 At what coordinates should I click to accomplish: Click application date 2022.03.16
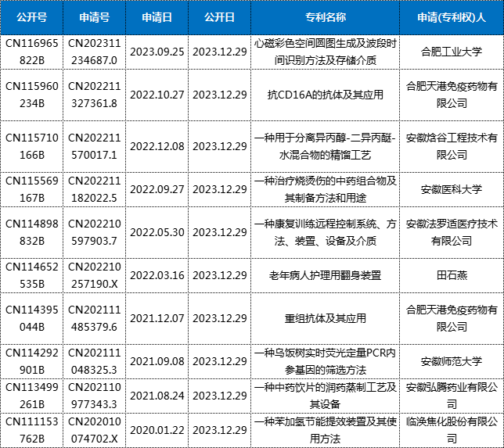[x=157, y=275]
